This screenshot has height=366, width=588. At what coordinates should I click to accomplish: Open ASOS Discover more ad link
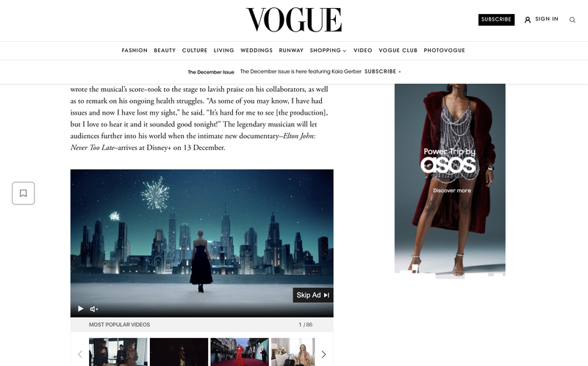(x=452, y=190)
